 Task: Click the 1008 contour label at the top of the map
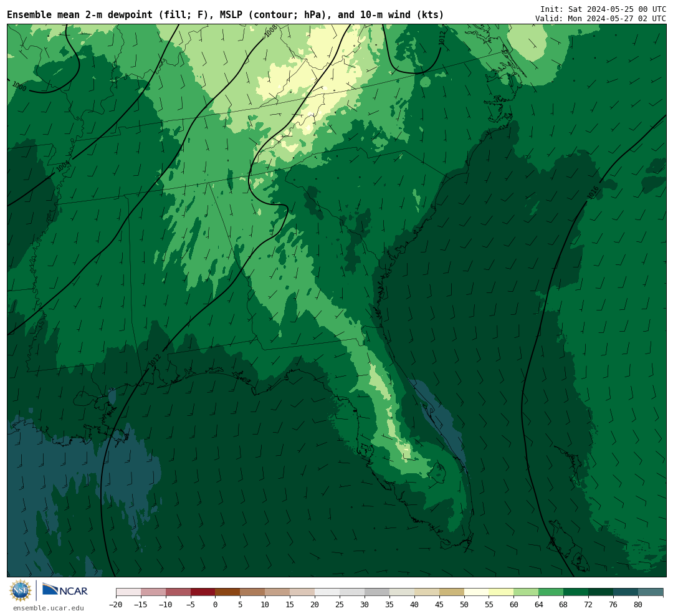[270, 31]
